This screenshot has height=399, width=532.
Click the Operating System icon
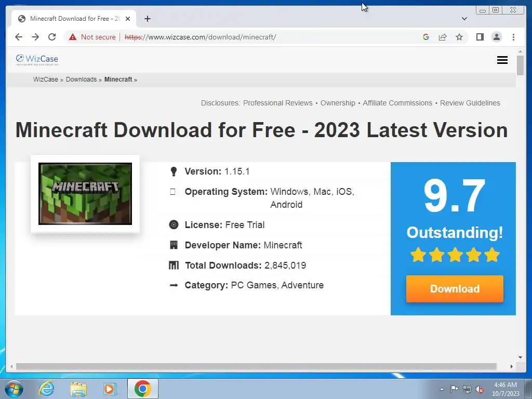tap(172, 192)
